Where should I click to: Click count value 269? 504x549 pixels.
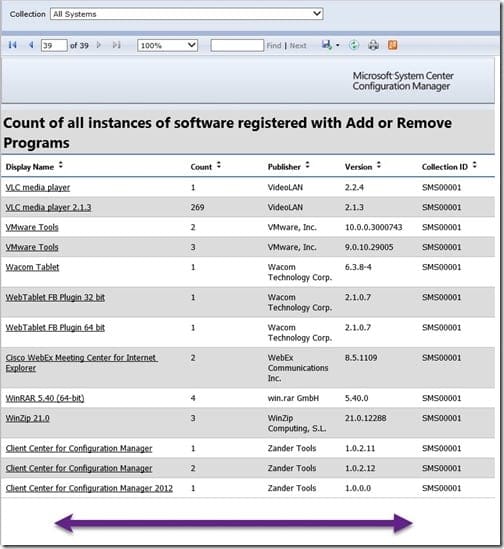pos(197,208)
